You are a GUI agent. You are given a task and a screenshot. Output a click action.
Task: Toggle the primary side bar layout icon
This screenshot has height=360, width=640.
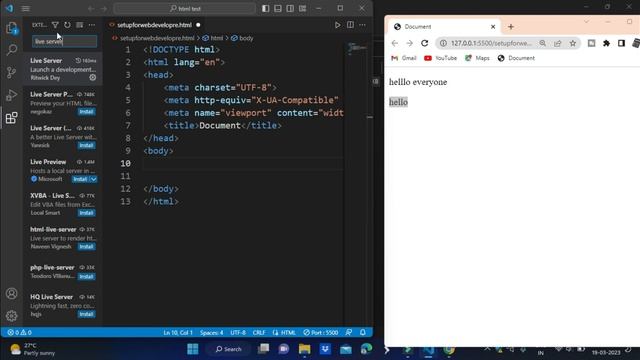click(x=266, y=8)
